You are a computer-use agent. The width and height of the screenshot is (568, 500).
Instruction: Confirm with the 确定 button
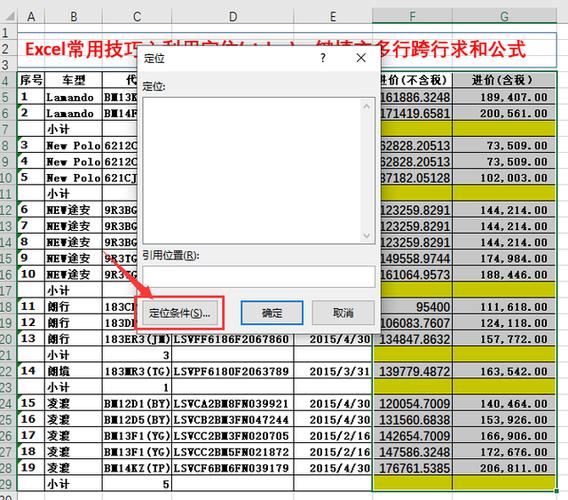(272, 313)
